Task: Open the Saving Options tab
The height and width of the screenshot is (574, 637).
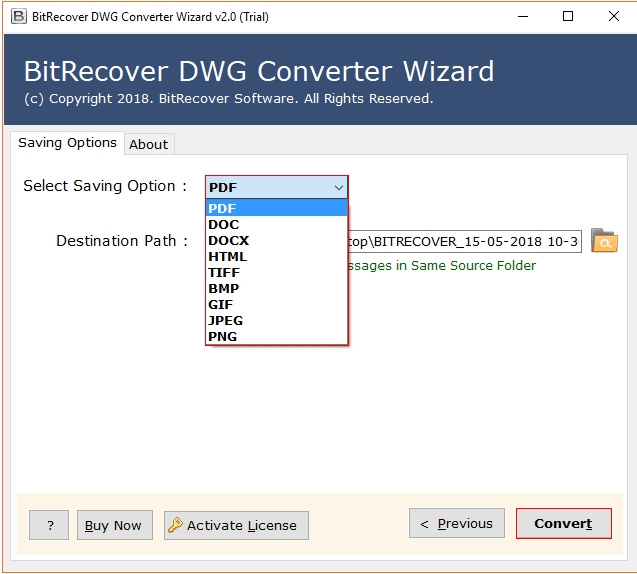Action: [67, 143]
